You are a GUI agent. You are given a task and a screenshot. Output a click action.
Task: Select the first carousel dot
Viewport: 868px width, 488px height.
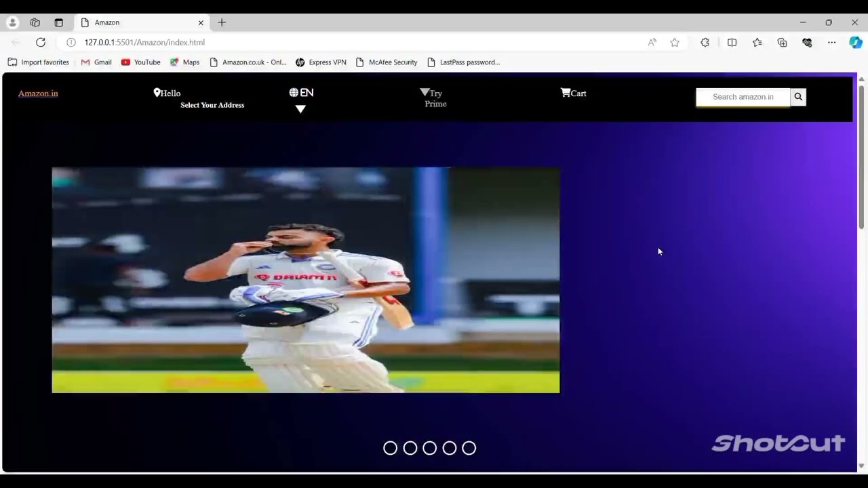[390, 448]
